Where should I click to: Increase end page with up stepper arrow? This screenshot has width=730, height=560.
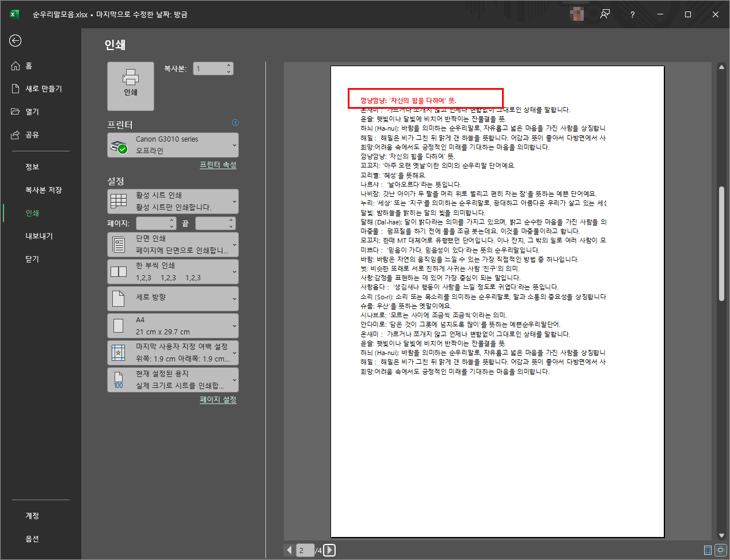tap(231, 220)
